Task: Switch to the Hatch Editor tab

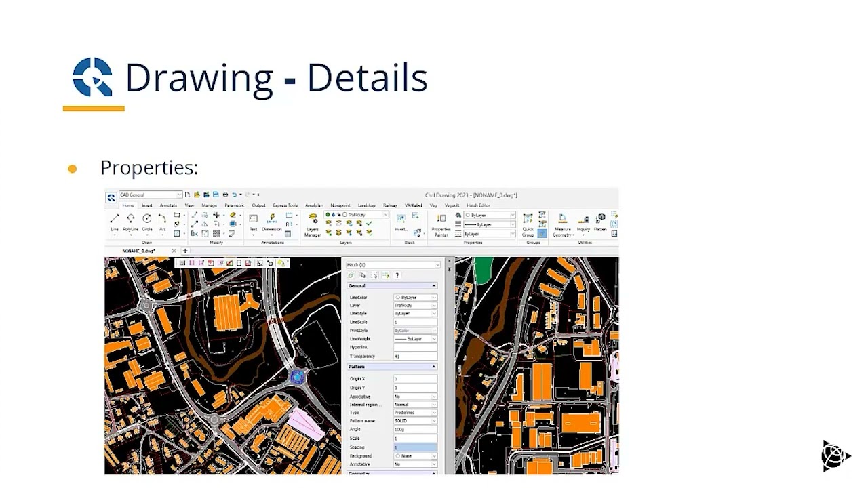Action: tap(478, 205)
